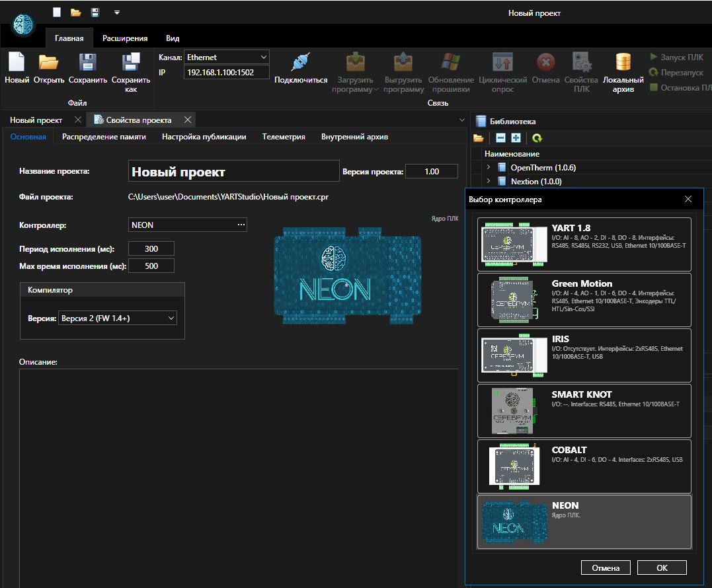
Task: Click Отмена in Выбор контроллера dialog
Action: coord(606,568)
